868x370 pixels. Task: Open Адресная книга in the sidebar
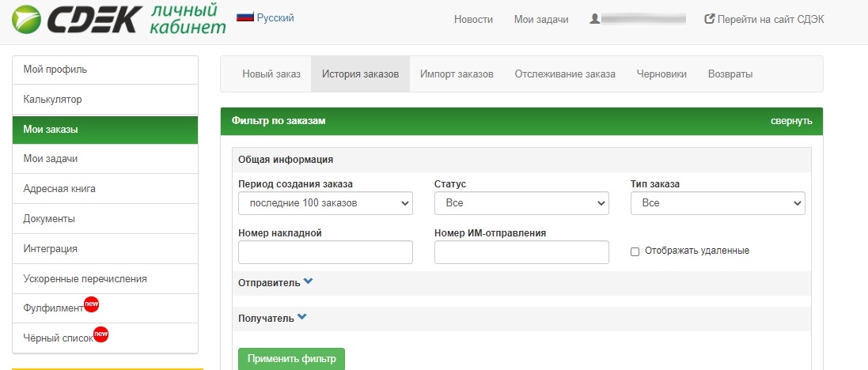pos(105,189)
